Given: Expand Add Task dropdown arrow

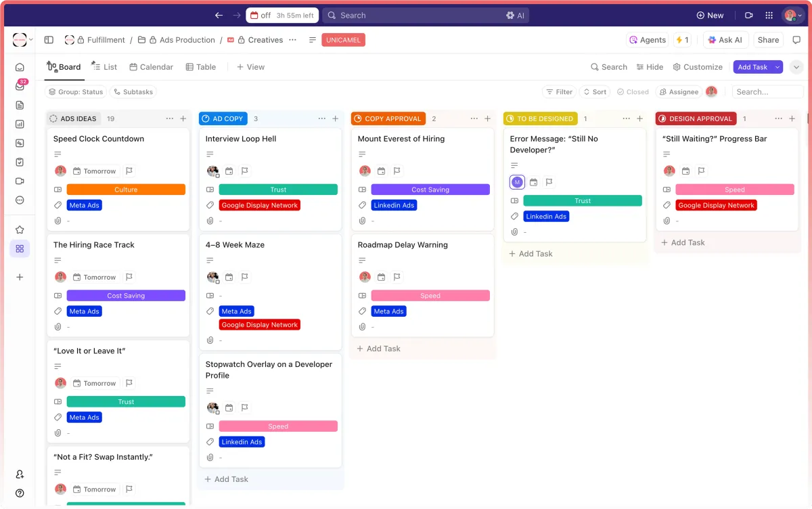Looking at the screenshot, I should (777, 67).
